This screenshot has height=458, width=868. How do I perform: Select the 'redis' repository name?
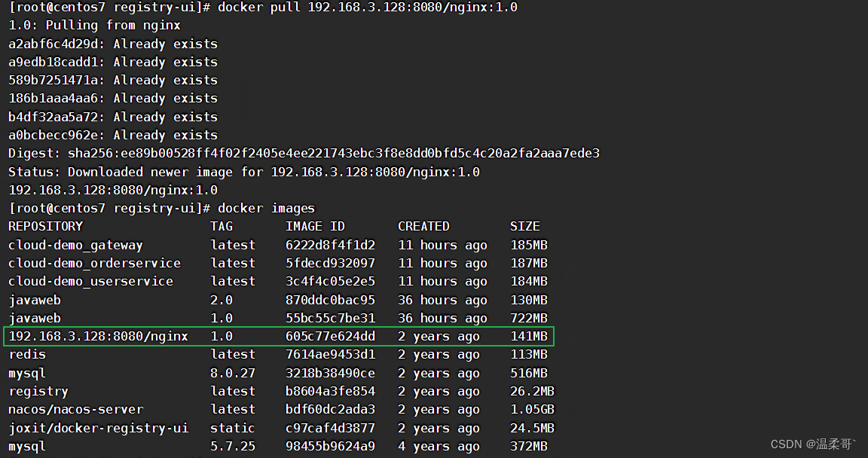27,355
